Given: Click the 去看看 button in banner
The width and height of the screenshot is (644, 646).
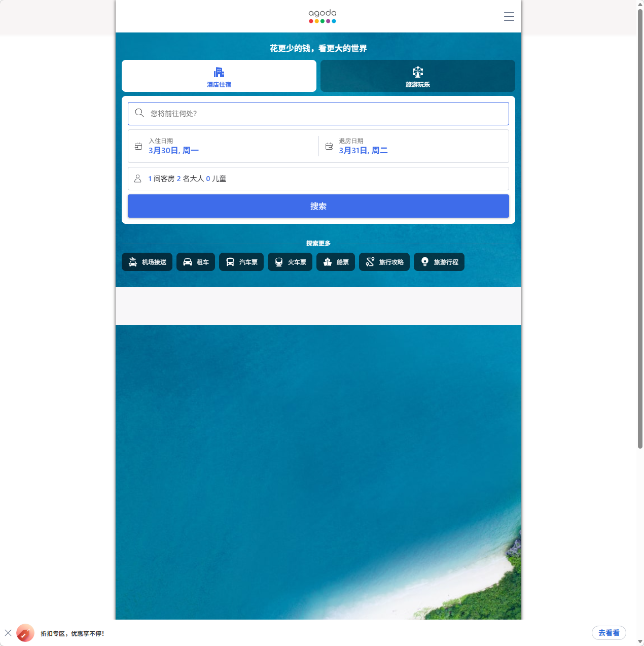Looking at the screenshot, I should click(x=609, y=633).
